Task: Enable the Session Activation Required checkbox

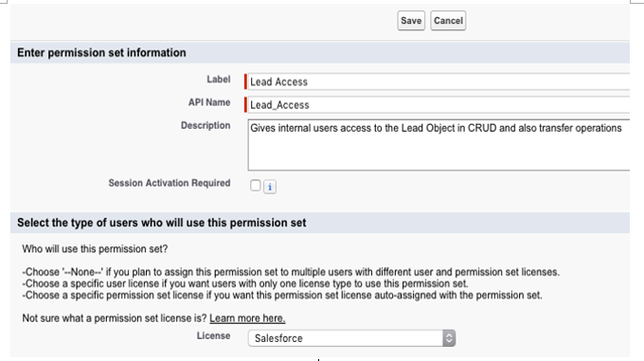Action: pos(255,186)
